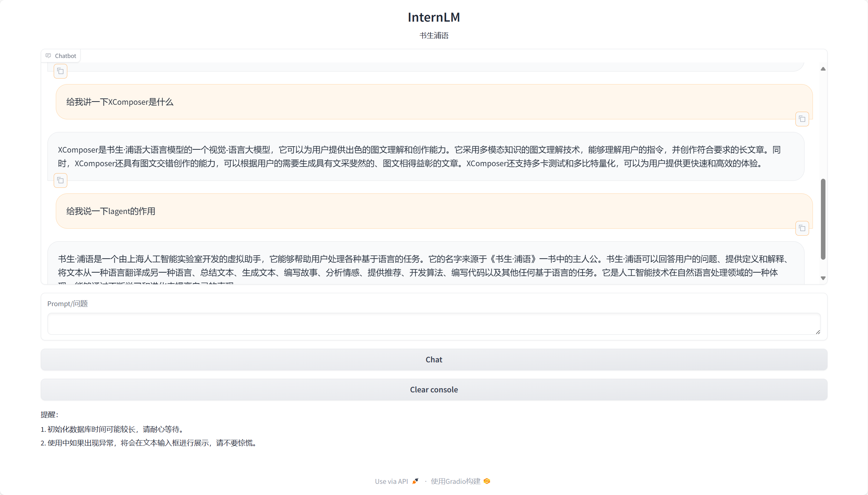868x495 pixels.
Task: Open the Use via API link
Action: pos(391,481)
